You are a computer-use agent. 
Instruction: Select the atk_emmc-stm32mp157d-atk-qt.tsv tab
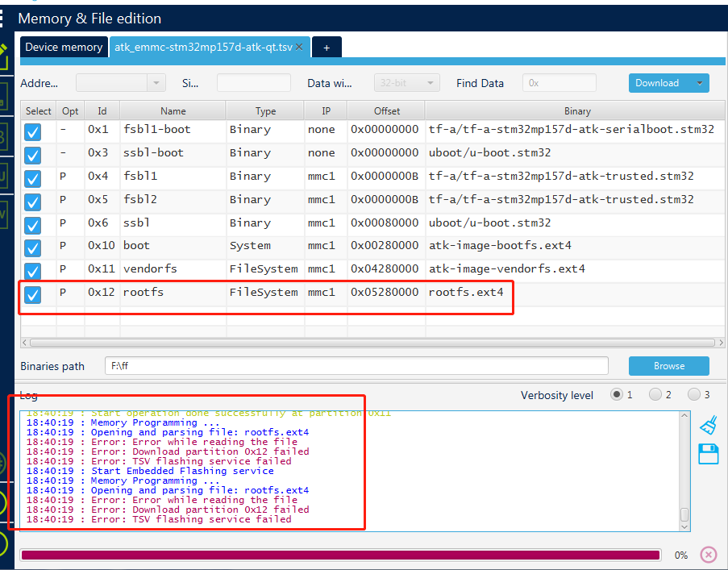tap(204, 48)
